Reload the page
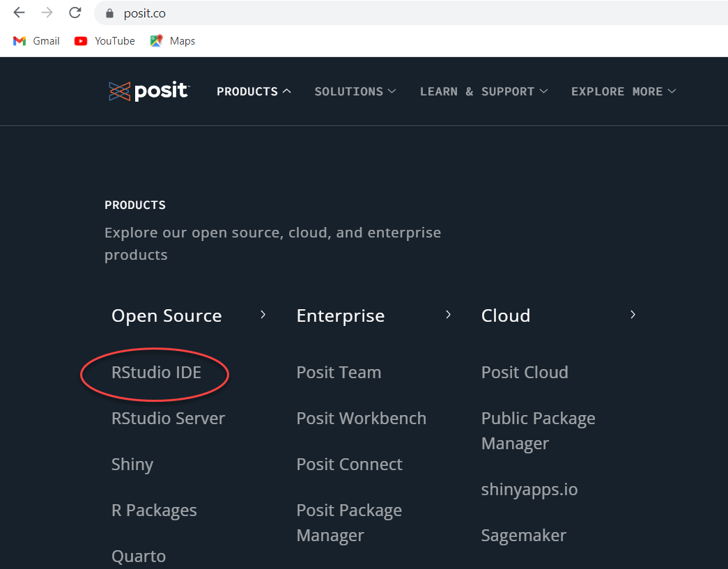 [75, 13]
